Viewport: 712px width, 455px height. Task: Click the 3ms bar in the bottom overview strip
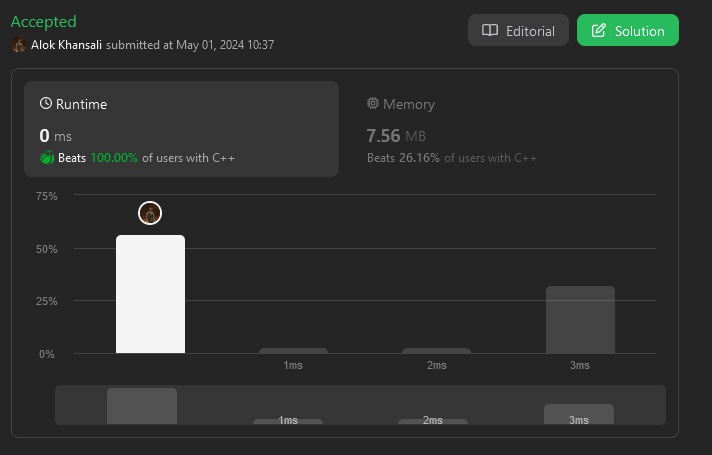[579, 414]
